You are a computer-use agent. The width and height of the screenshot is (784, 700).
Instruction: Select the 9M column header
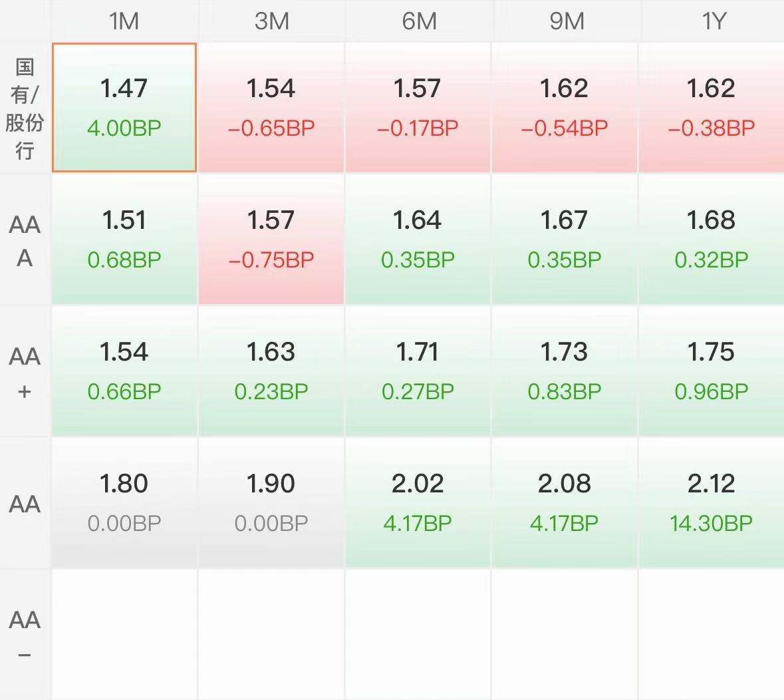tap(565, 21)
